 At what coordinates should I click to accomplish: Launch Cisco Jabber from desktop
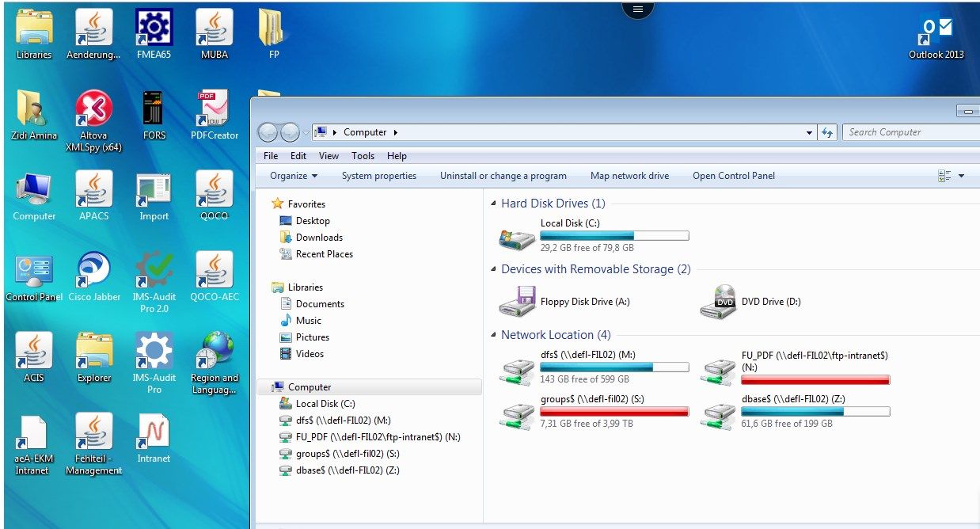[94, 277]
